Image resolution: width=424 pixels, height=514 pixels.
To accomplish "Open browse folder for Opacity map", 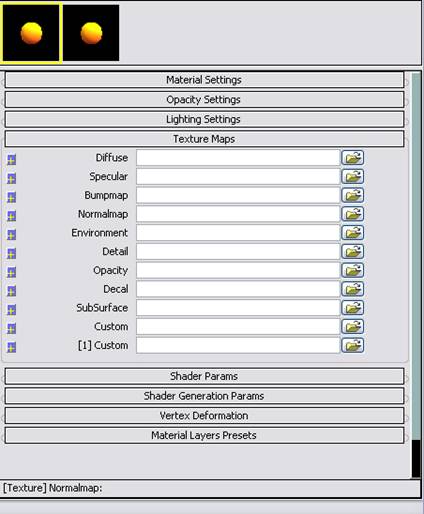I will [x=353, y=270].
